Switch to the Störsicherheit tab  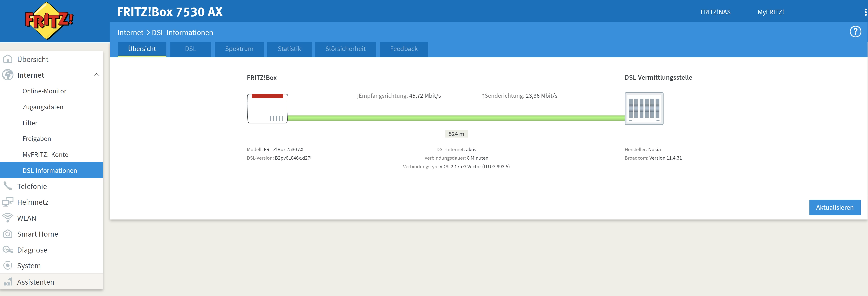(345, 49)
